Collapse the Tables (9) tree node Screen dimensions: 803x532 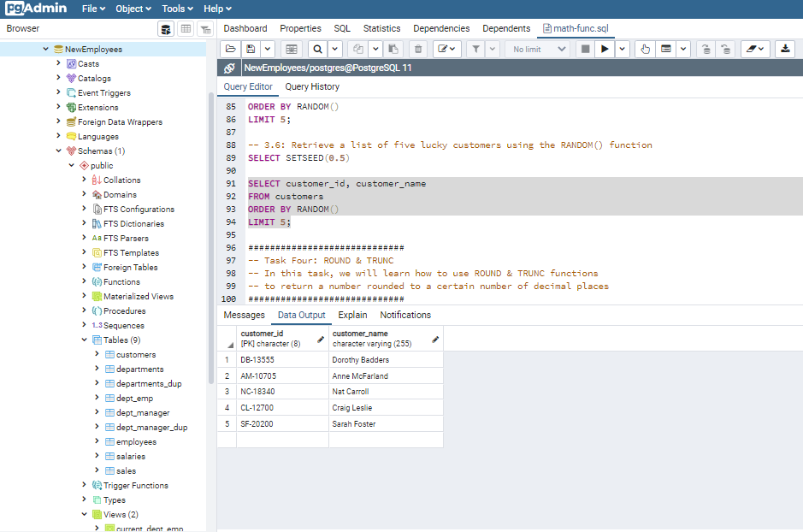point(84,340)
